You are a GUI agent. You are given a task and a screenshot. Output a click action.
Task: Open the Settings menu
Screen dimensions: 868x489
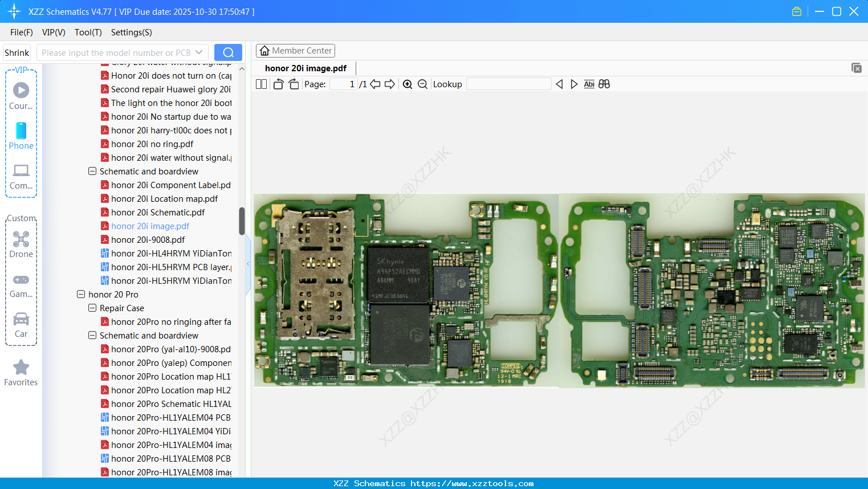(x=132, y=32)
